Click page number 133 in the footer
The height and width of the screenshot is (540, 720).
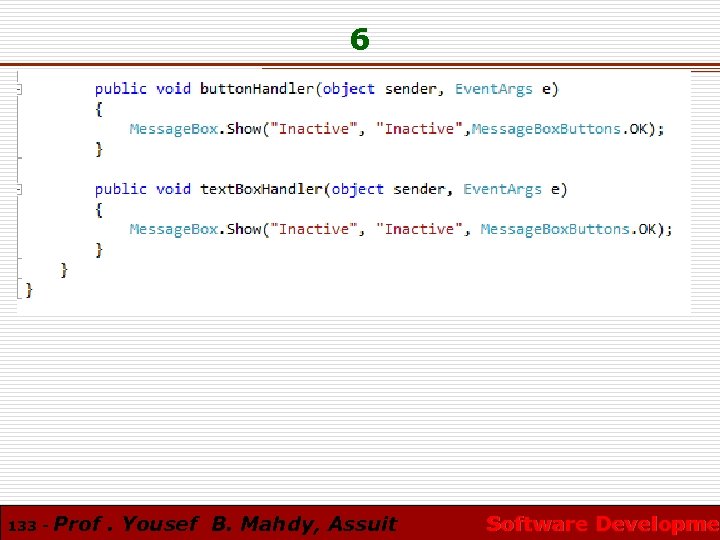point(22,525)
